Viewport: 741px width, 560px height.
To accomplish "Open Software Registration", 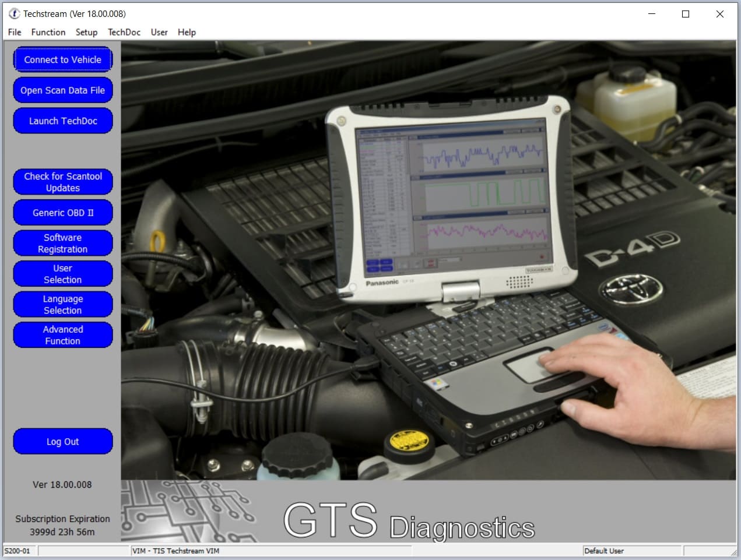I will 63,243.
